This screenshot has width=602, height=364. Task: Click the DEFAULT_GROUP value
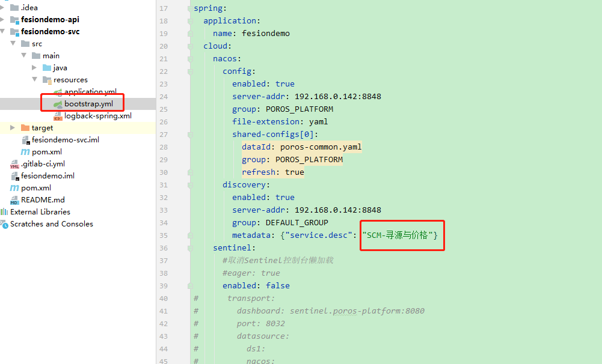[296, 223]
